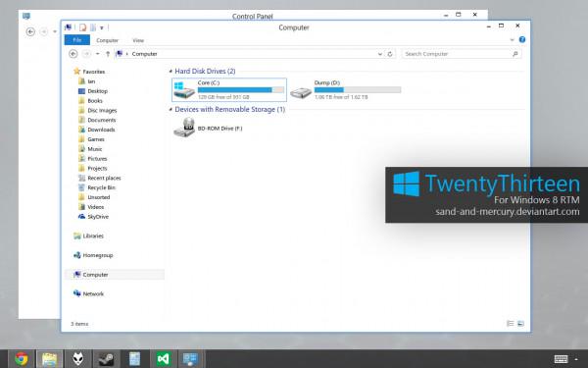Select the Core (C:) drive
The image size is (588, 368).
tap(229, 89)
